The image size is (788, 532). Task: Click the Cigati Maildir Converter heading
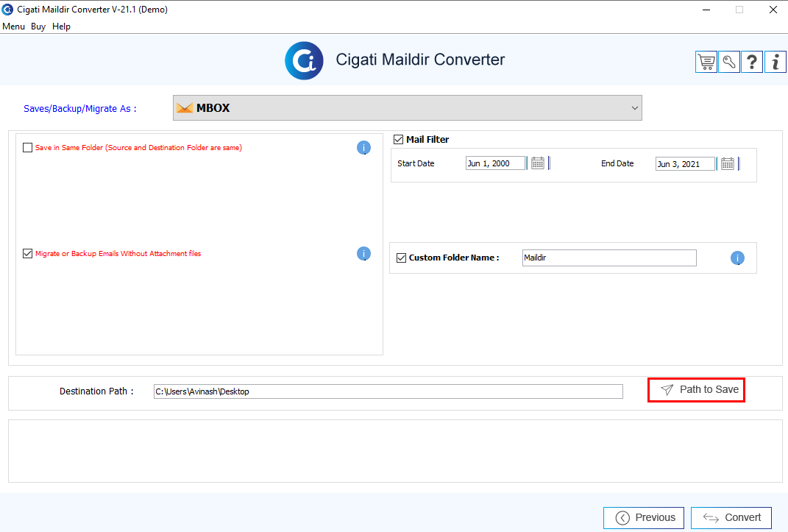[x=420, y=60]
